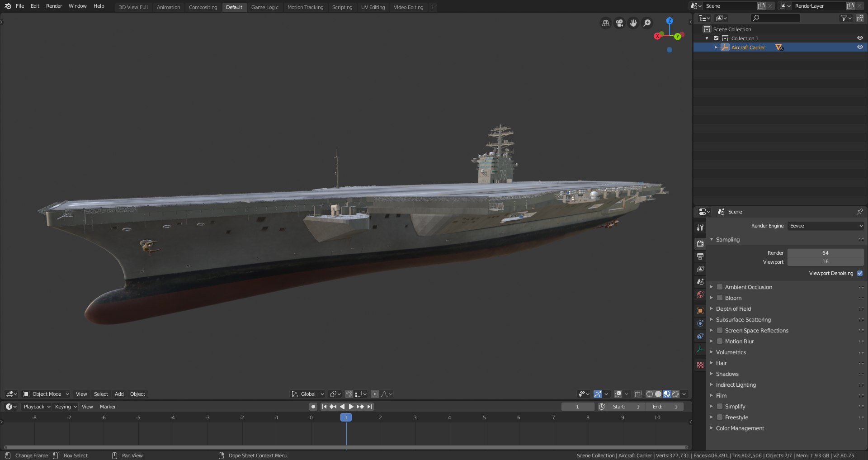
Task: Expand the Aircraft Carrier outliner item
Action: click(716, 47)
